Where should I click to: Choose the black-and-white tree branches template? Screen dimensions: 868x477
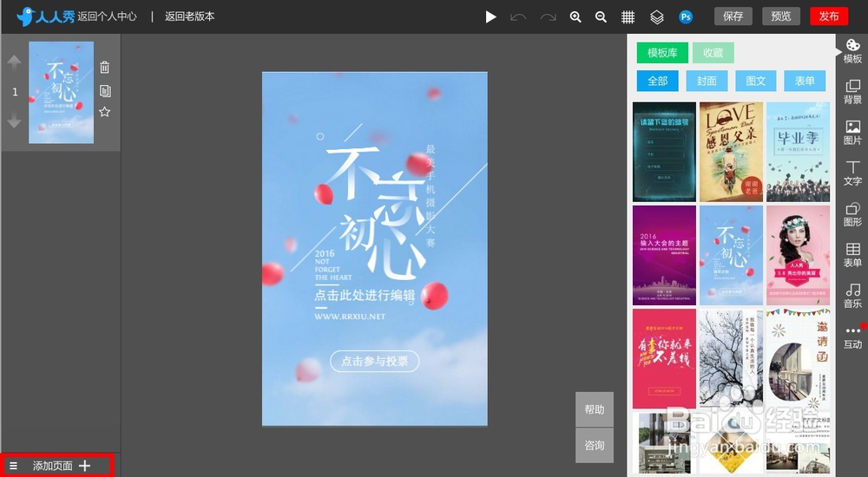[x=731, y=358]
